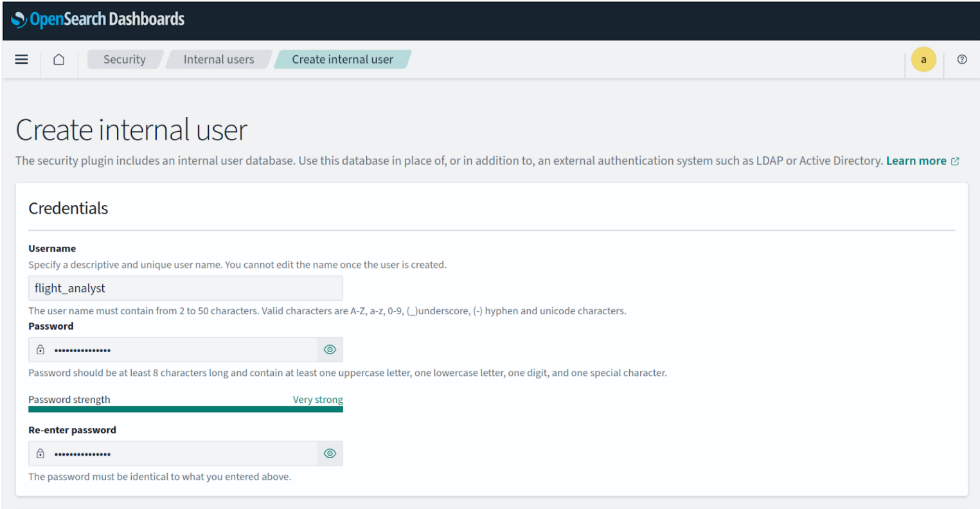
Task: Focus the Username field containing flight_analyst
Action: tap(185, 288)
